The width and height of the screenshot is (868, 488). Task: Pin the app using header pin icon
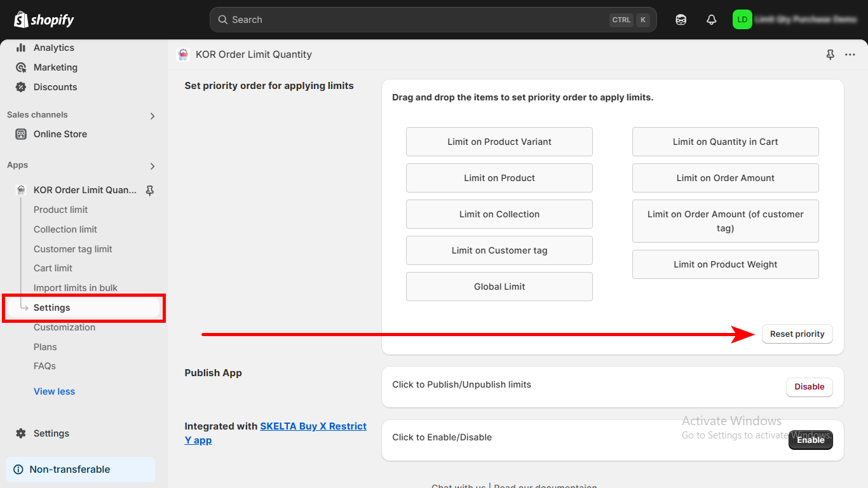point(830,55)
